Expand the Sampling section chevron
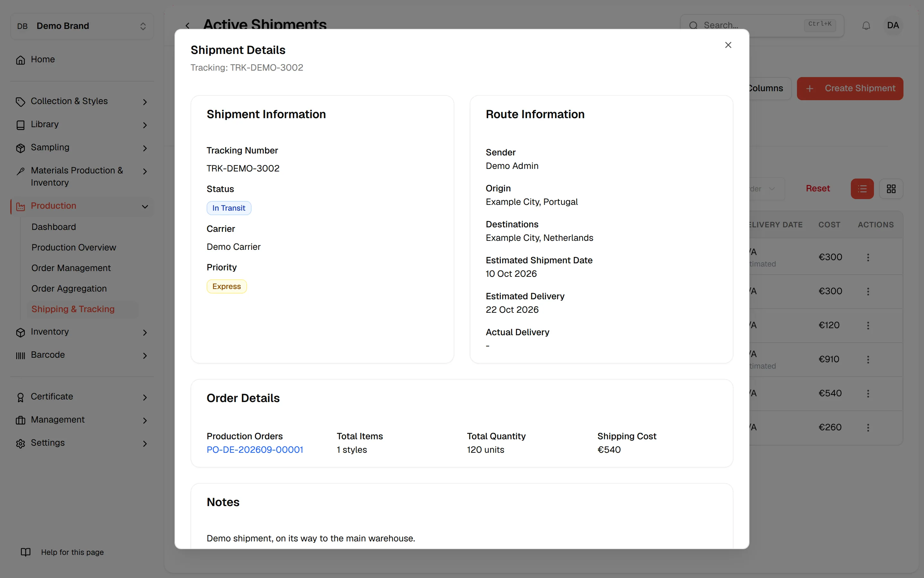This screenshot has height=578, width=924. pos(145,148)
